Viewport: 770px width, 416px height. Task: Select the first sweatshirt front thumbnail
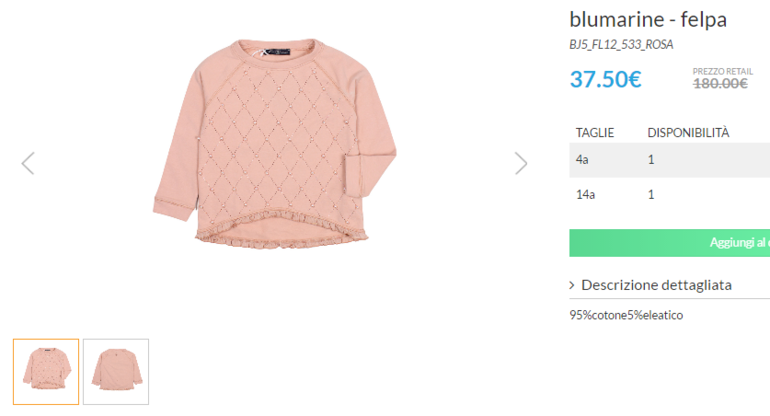coord(46,371)
